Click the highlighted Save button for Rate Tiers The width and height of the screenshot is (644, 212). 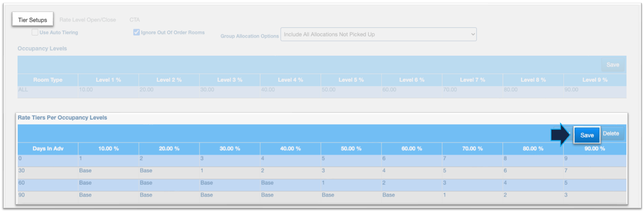coord(587,135)
